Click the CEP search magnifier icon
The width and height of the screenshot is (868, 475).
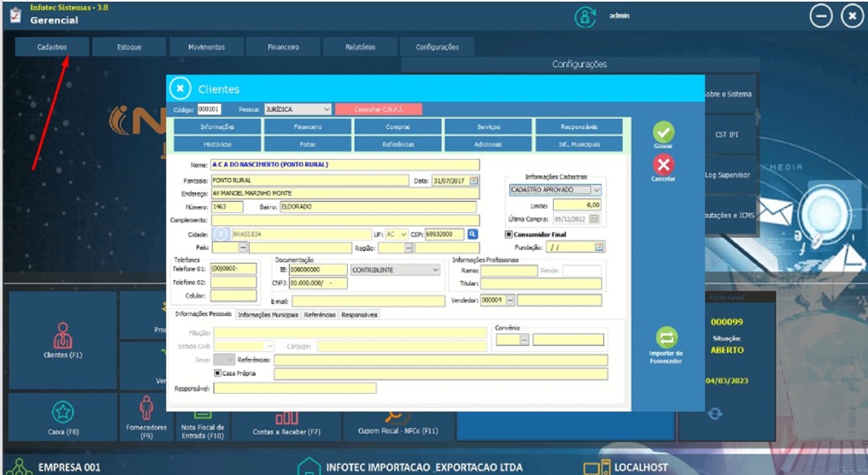(x=472, y=234)
